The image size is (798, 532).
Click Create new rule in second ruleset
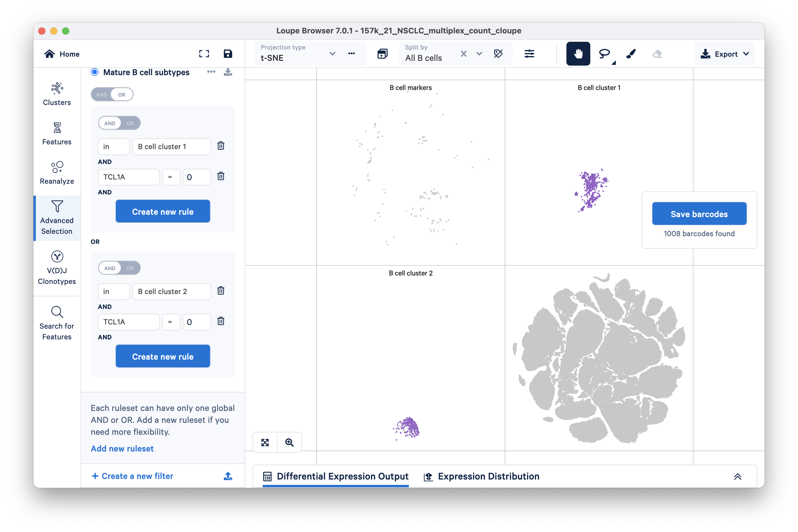coord(163,356)
